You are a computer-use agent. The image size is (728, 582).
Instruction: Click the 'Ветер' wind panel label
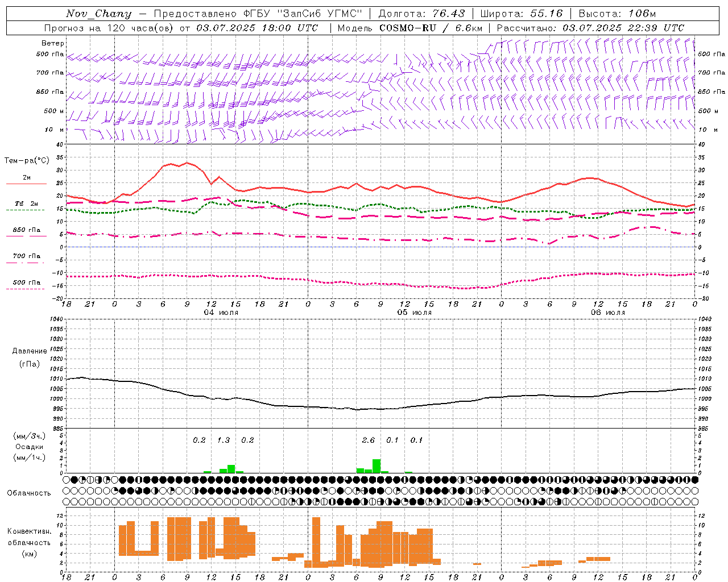[x=53, y=43]
